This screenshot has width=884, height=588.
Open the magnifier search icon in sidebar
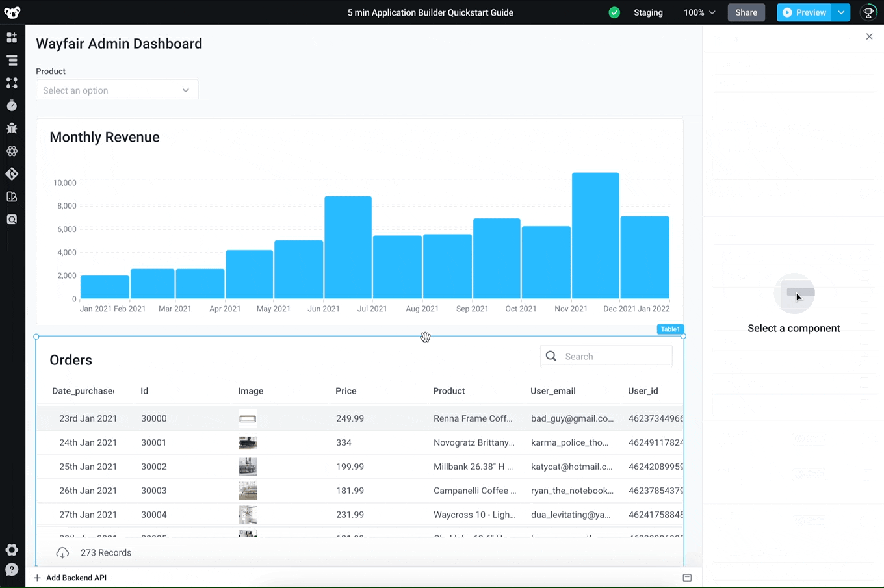12,220
